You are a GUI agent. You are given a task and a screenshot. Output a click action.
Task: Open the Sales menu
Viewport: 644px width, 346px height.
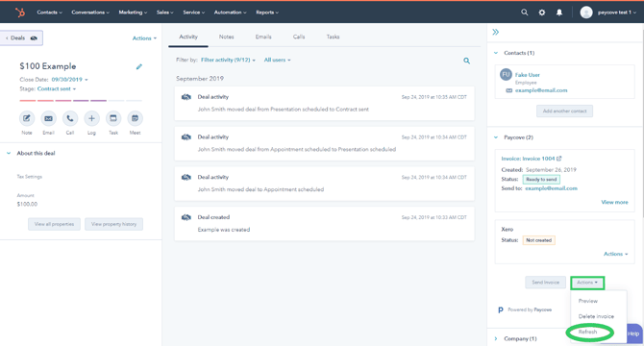(164, 12)
